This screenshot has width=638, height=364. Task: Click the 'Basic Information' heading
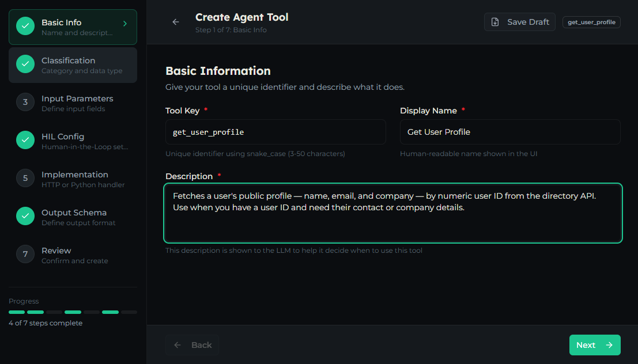tap(218, 71)
